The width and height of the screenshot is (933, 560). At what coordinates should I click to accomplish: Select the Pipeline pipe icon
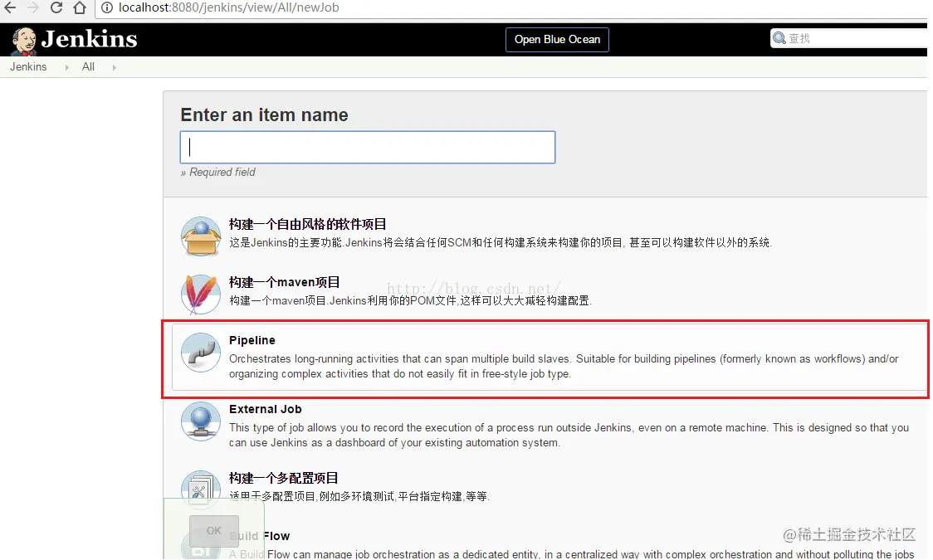coord(201,353)
